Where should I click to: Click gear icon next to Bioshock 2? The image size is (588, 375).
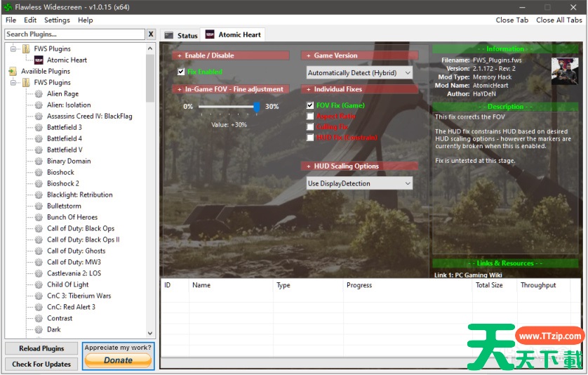(x=39, y=183)
